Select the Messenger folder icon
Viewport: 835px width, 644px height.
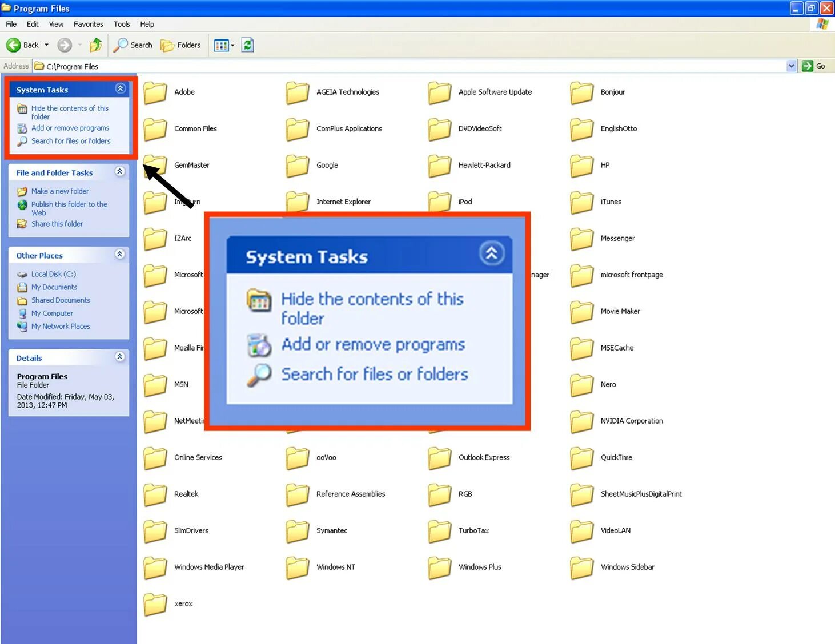[582, 239]
